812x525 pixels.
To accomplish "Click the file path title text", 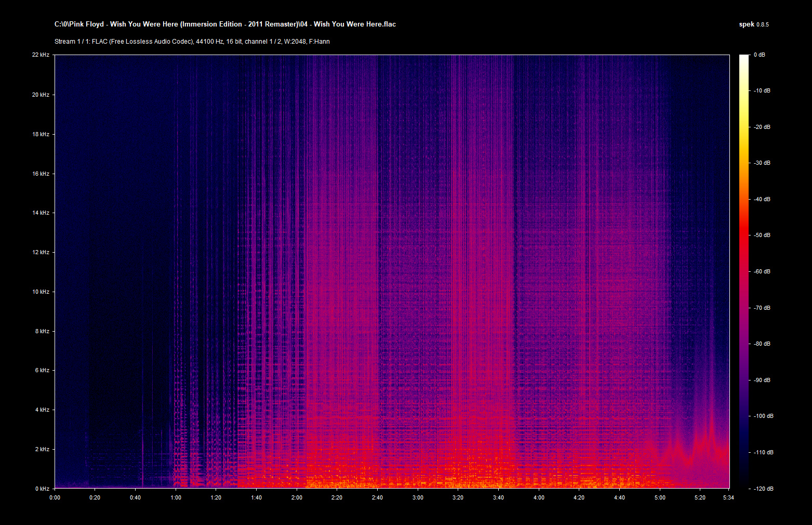I will pyautogui.click(x=225, y=24).
